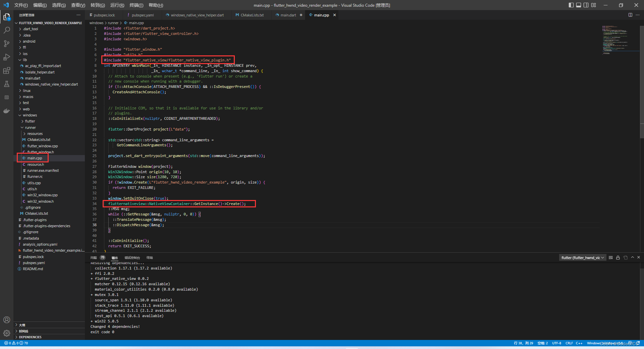The height and width of the screenshot is (349, 644).
Task: Open Explorer panel More Actions ellipsis
Action: pyautogui.click(x=78, y=15)
